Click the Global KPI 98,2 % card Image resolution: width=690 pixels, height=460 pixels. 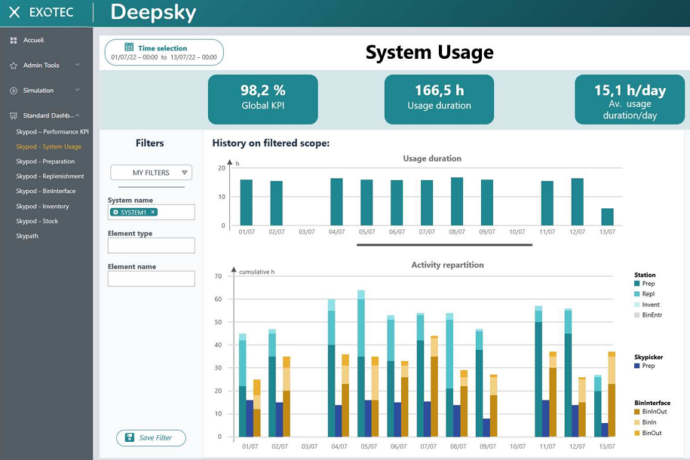[x=263, y=99]
